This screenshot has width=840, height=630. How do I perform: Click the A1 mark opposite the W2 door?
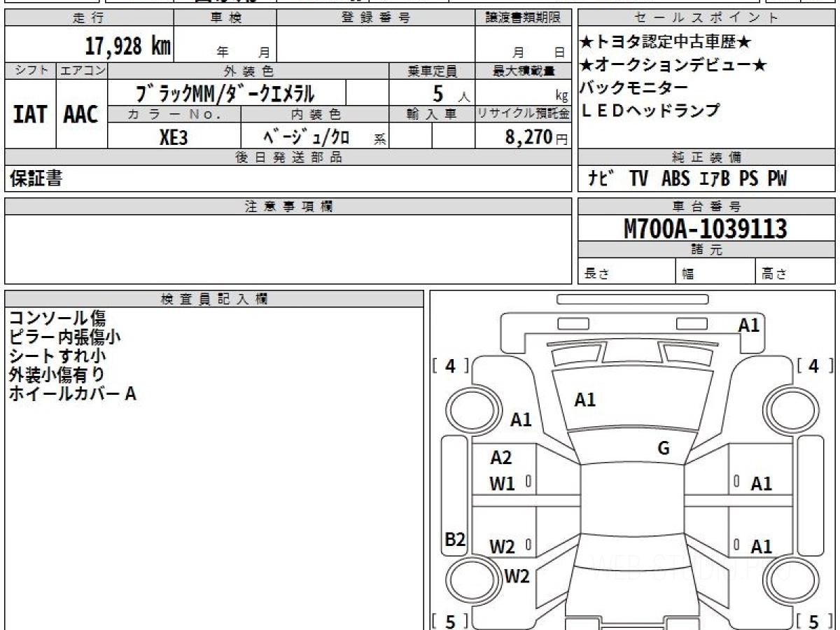[x=762, y=547]
